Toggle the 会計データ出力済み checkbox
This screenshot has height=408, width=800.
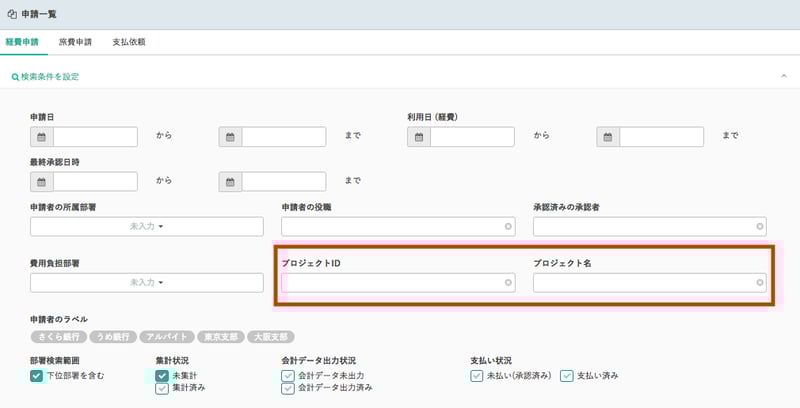[288, 389]
